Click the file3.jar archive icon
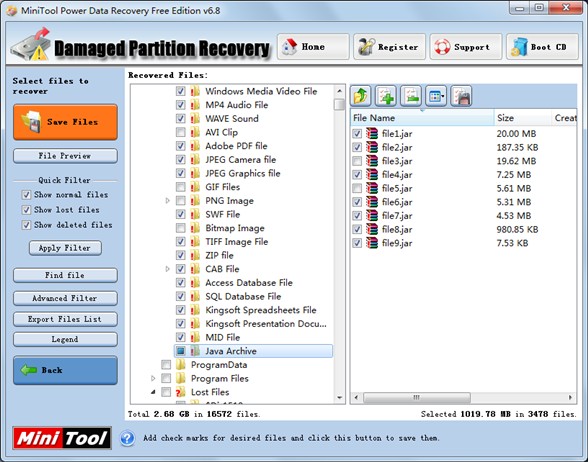The image size is (588, 462). coord(372,161)
